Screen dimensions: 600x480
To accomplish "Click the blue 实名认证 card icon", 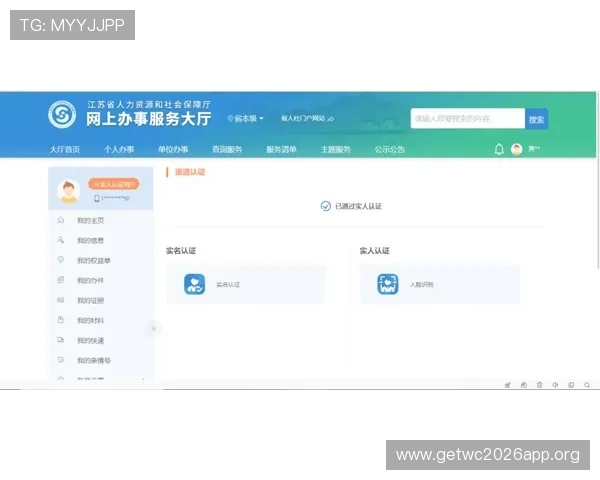I will coord(194,284).
